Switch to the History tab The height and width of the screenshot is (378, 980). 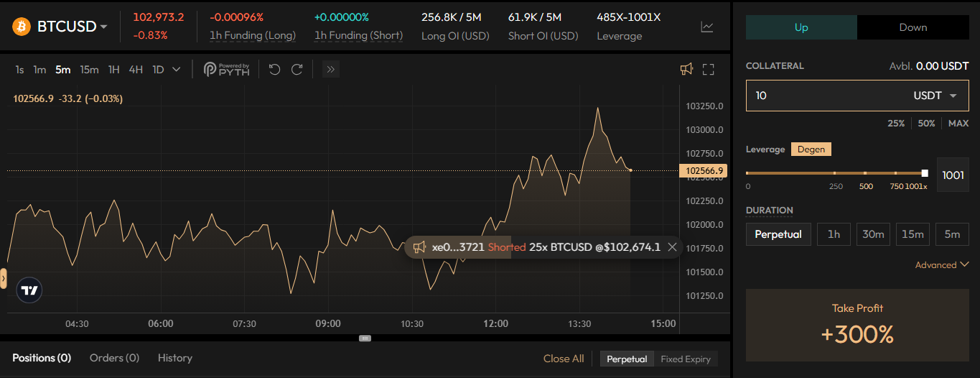[x=175, y=358]
